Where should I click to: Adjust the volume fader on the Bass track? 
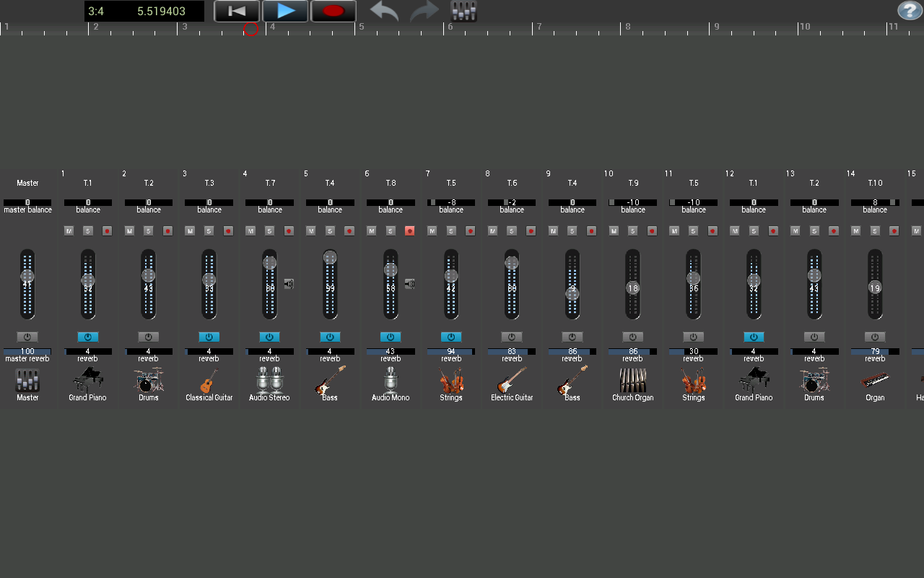point(330,285)
